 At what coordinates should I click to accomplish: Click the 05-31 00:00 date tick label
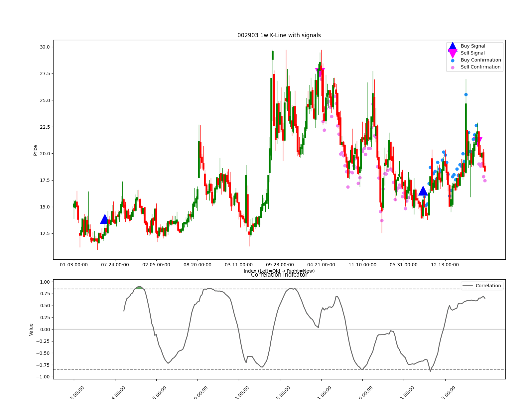[x=404, y=265]
